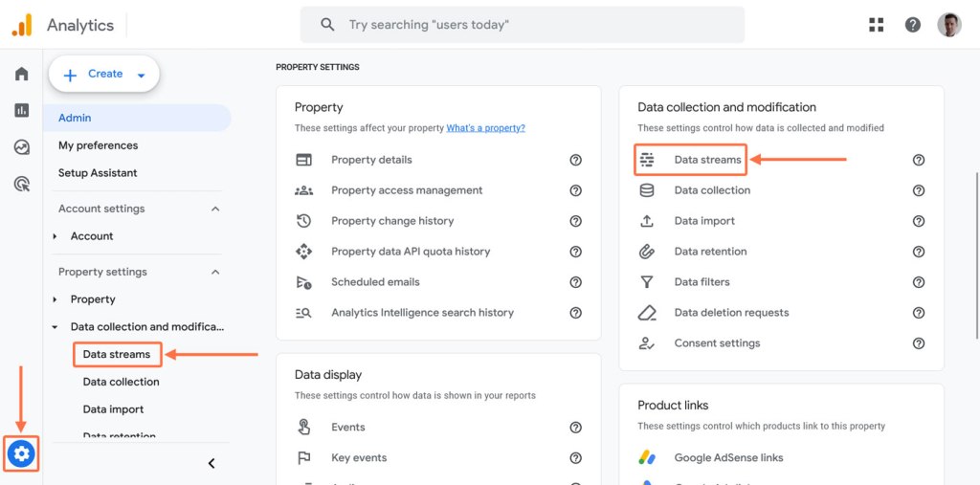Open Key events setting
This screenshot has width=980, height=485.
tap(359, 458)
